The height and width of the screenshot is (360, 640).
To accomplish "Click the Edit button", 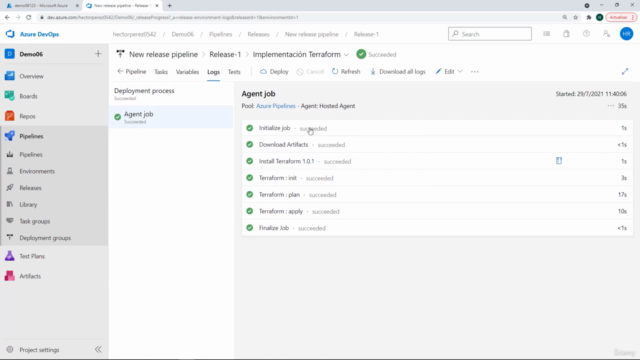I will pyautogui.click(x=445, y=71).
